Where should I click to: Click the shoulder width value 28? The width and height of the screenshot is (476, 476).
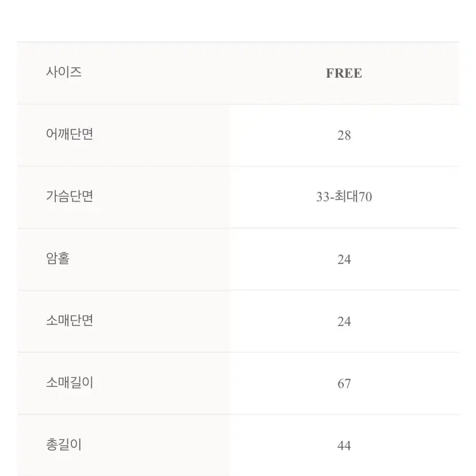pos(344,135)
